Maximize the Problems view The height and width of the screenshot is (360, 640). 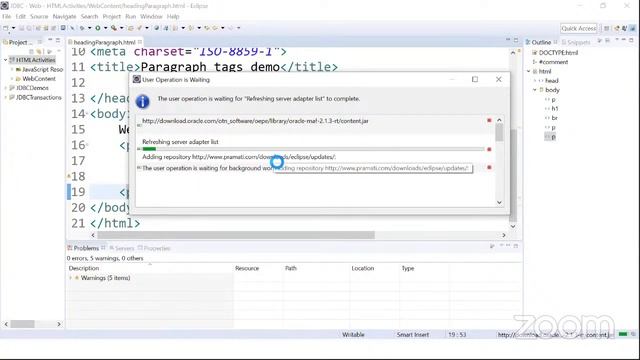point(516,246)
